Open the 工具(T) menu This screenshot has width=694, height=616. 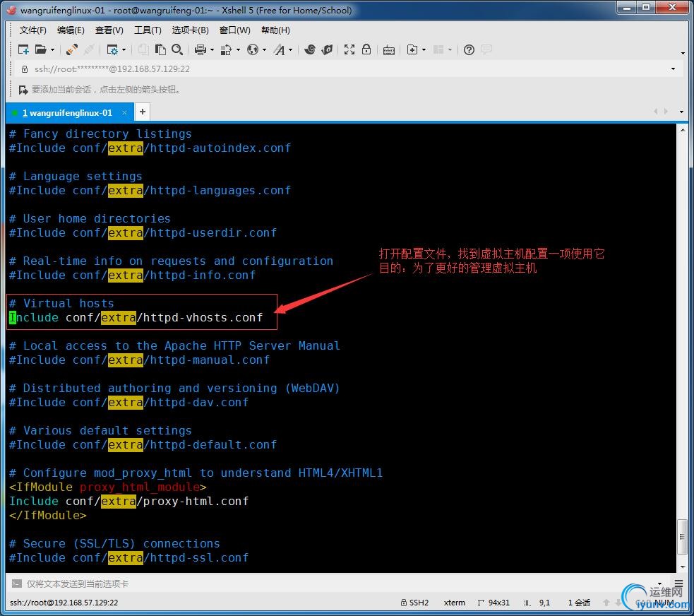click(x=148, y=30)
